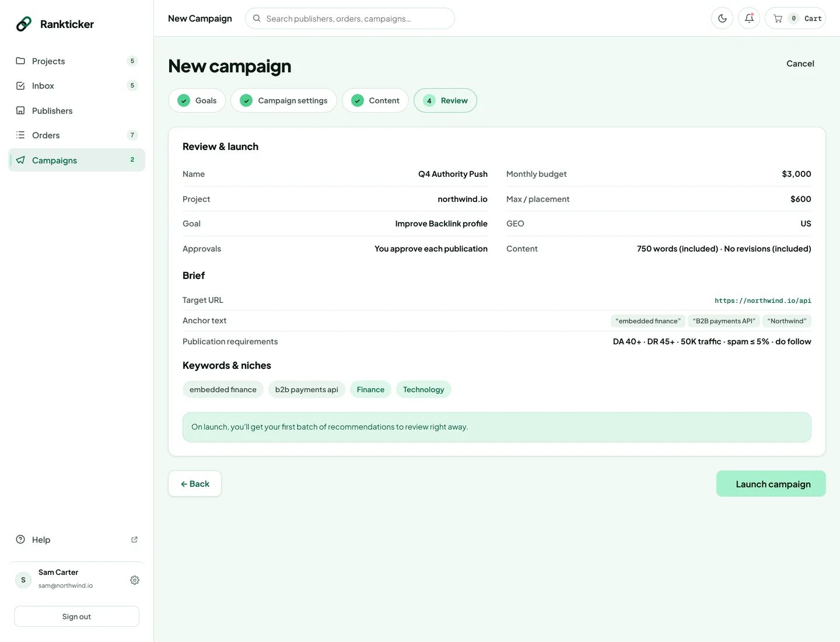Viewport: 840px width, 642px height.
Task: Click the Back button
Action: (195, 484)
